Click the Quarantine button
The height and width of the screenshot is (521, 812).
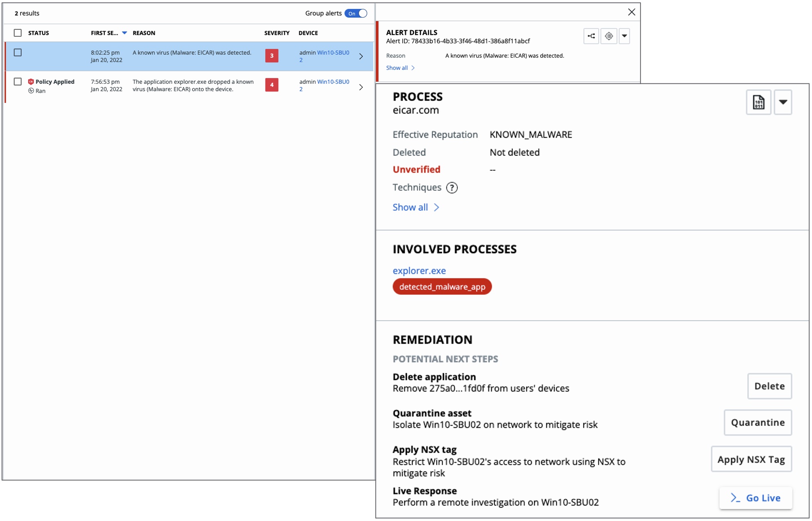point(758,422)
